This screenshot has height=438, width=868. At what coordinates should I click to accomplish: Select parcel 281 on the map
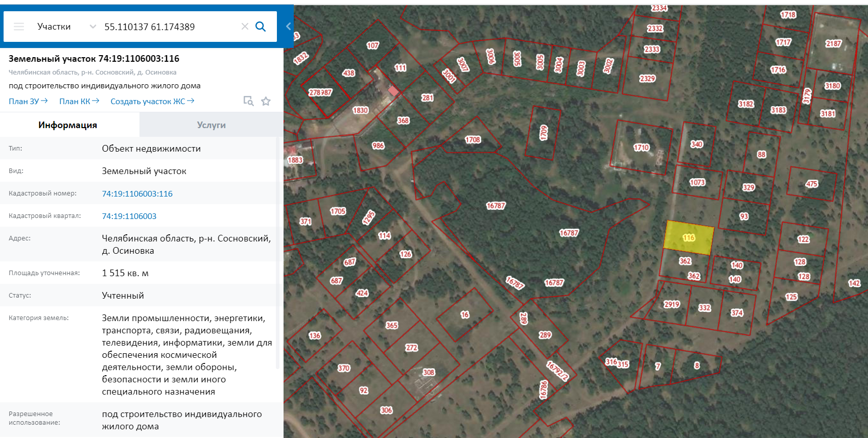427,98
